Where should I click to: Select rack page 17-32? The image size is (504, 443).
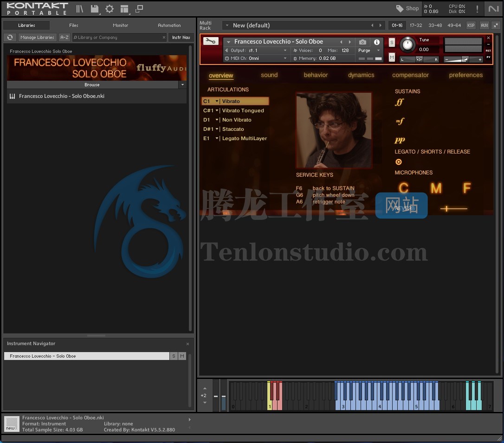tap(416, 25)
